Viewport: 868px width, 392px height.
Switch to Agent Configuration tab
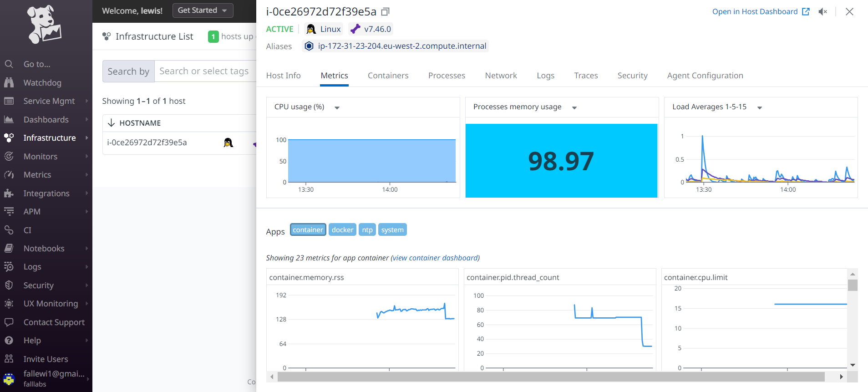705,76
